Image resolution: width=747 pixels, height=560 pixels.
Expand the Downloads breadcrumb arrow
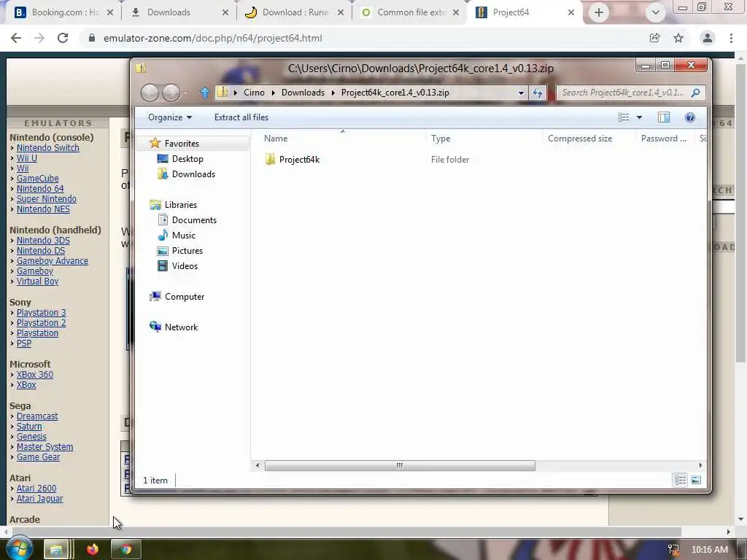[333, 93]
